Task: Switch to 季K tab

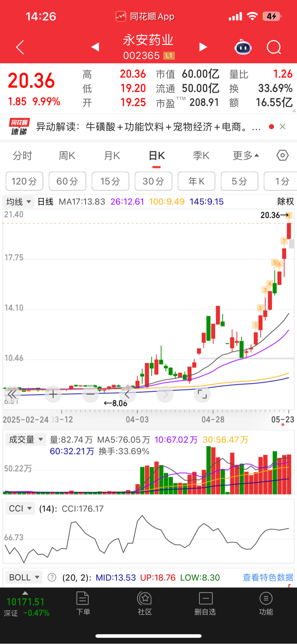Action: tap(201, 156)
